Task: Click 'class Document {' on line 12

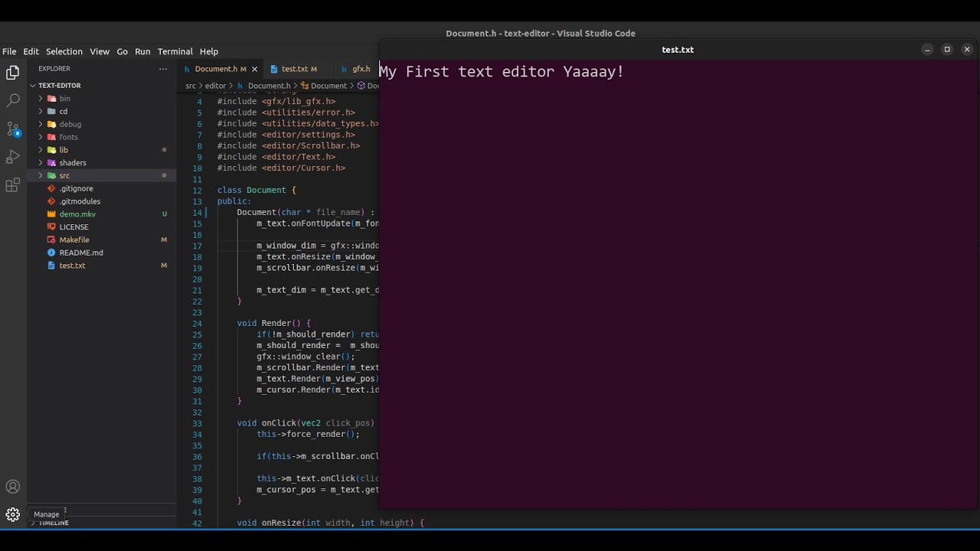Action: click(256, 190)
